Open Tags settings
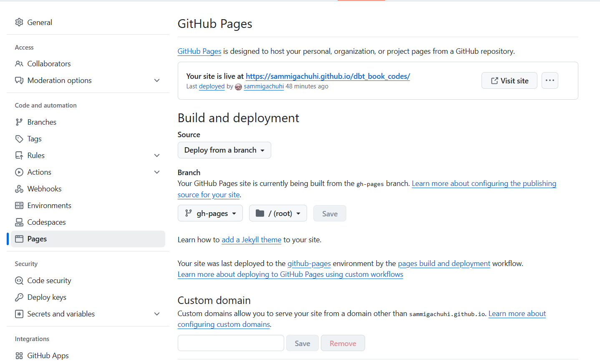Viewport: 600px width, 364px height. tap(88, 139)
